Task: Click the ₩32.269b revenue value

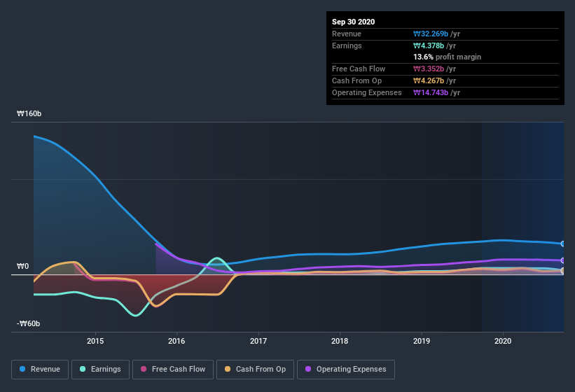Action: click(x=431, y=34)
